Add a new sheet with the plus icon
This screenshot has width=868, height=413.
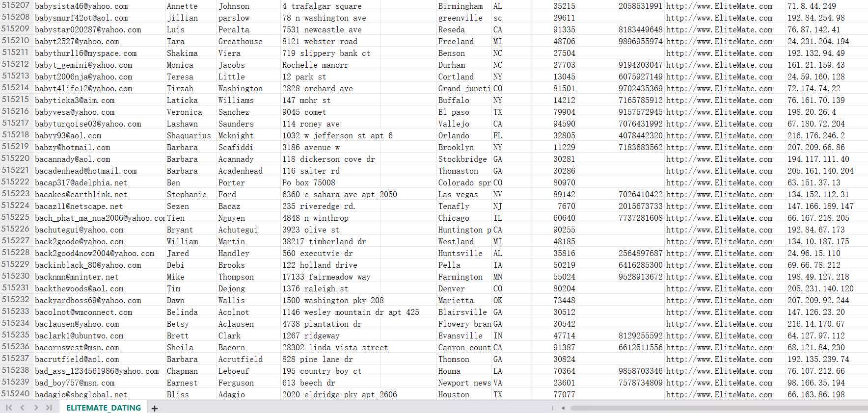coord(155,408)
